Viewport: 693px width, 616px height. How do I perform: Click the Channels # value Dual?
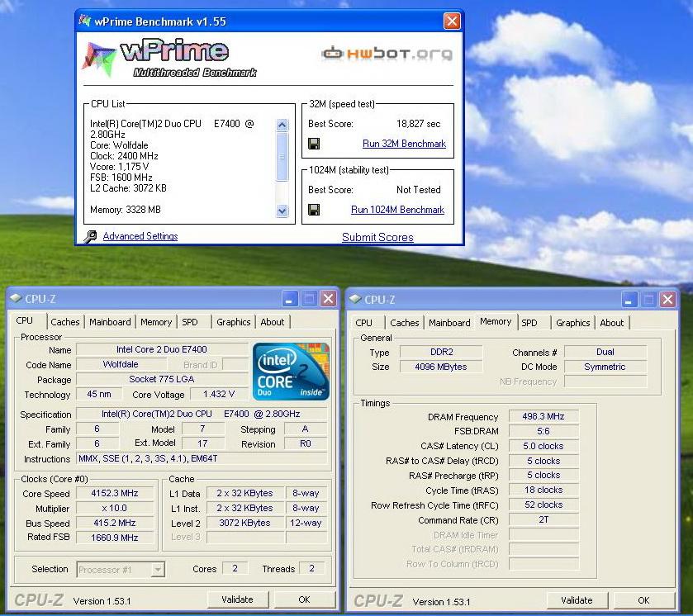coord(605,352)
